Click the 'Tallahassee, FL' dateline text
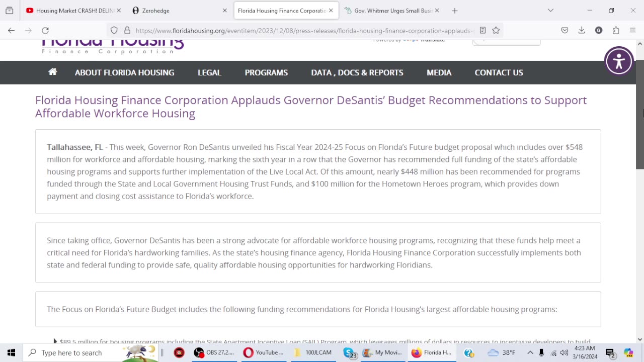644x362 pixels. 75,147
